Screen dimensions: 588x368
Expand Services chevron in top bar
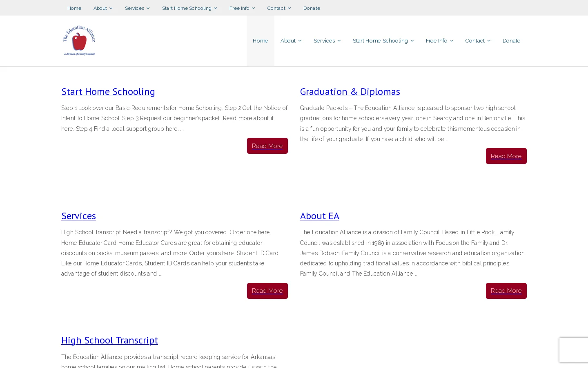148,8
